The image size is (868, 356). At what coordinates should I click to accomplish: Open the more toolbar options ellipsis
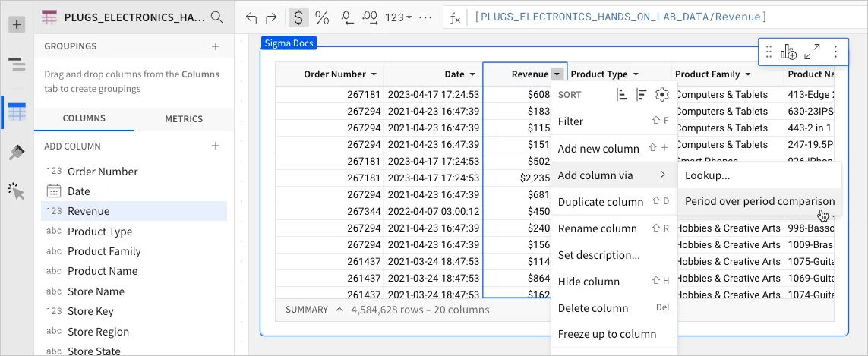point(425,17)
